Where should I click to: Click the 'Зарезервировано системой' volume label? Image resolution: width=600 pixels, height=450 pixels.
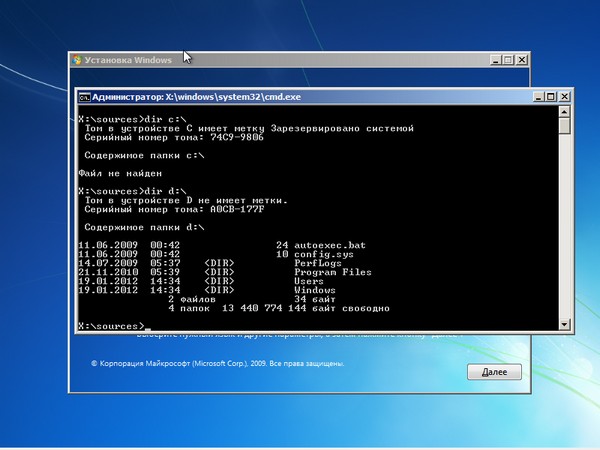point(342,128)
